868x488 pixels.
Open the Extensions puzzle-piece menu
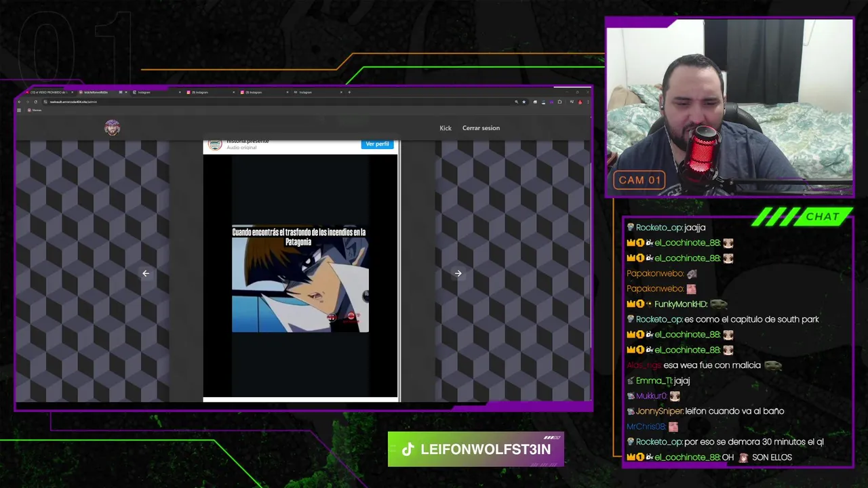tap(559, 102)
